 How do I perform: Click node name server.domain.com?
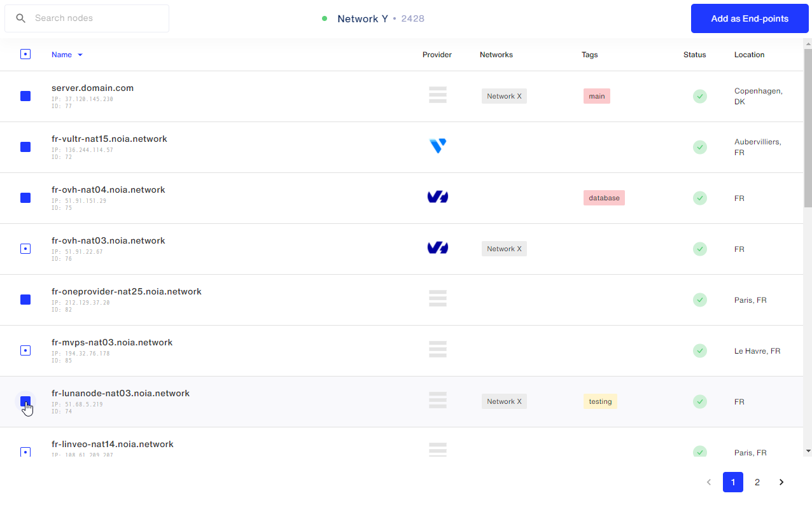point(92,88)
